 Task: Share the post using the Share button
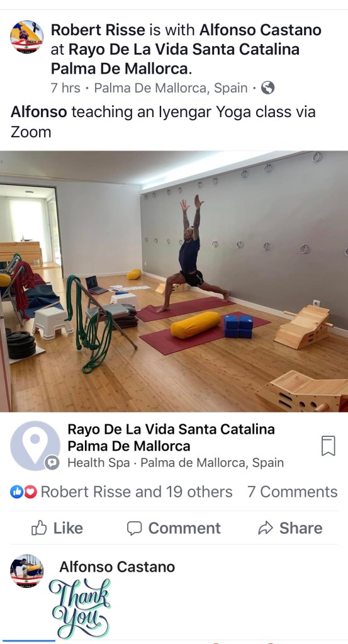coord(290,528)
